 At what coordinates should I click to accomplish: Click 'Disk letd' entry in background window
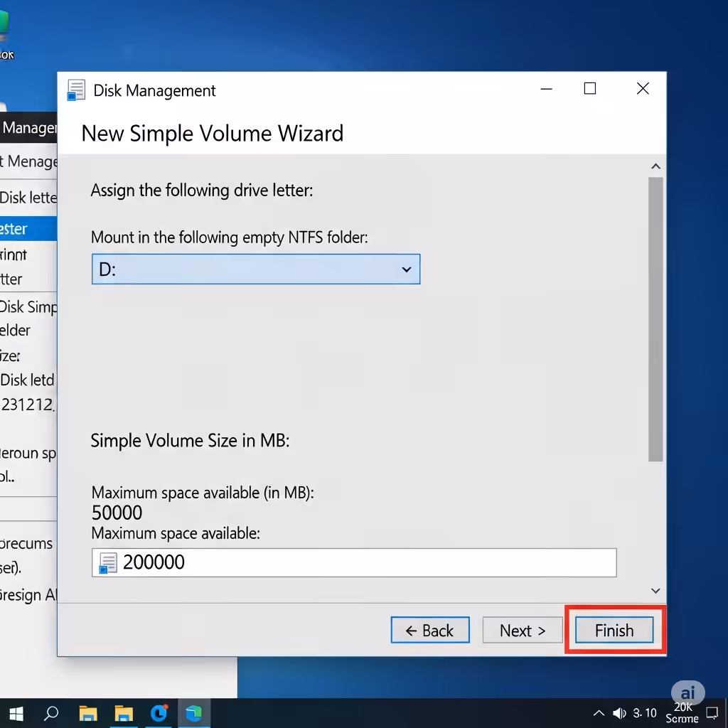(28, 380)
